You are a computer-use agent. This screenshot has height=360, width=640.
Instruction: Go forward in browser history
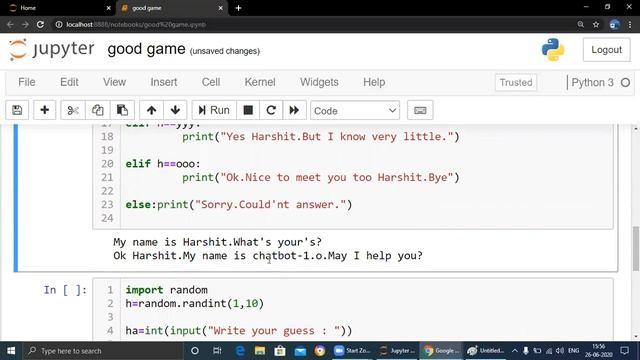click(x=25, y=24)
